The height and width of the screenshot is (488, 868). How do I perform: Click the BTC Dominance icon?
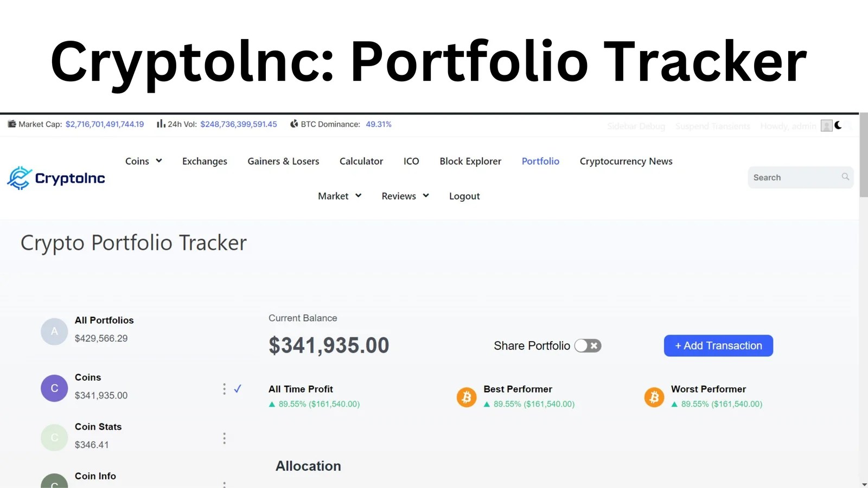point(293,124)
